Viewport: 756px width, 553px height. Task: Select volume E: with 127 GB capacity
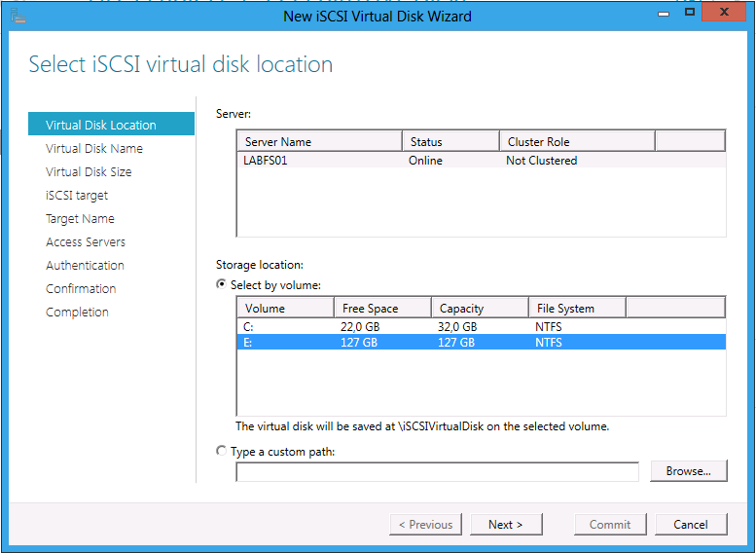pos(482,342)
